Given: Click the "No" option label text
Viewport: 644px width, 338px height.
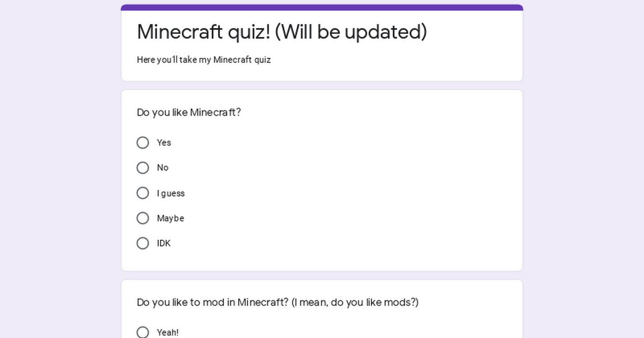Looking at the screenshot, I should pyautogui.click(x=163, y=168).
